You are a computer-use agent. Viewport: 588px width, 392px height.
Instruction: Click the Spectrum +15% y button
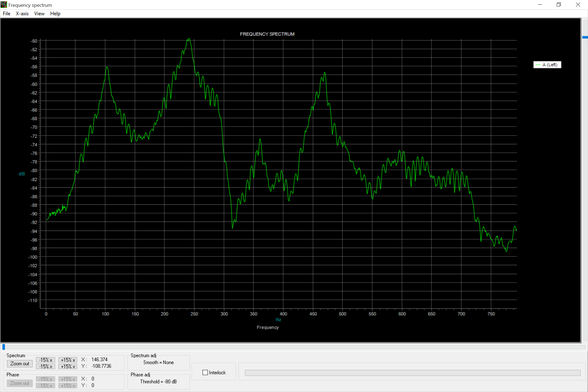(68, 366)
